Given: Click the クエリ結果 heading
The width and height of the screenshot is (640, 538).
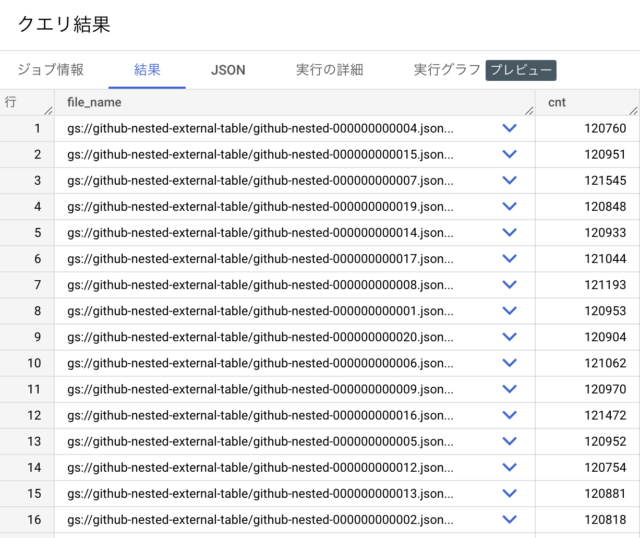Looking at the screenshot, I should coord(64,24).
